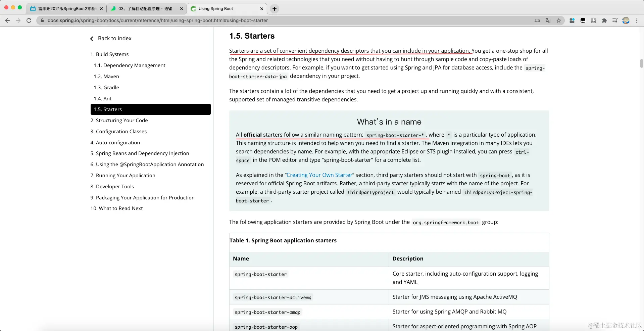This screenshot has height=331, width=644.
Task: Select the Using Spring Boot tab
Action: [227, 9]
